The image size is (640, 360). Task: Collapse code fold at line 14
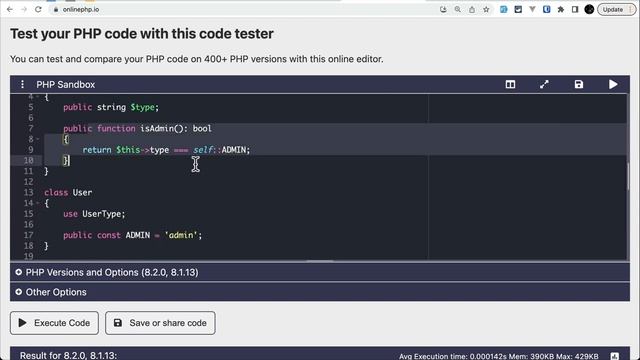click(38, 203)
